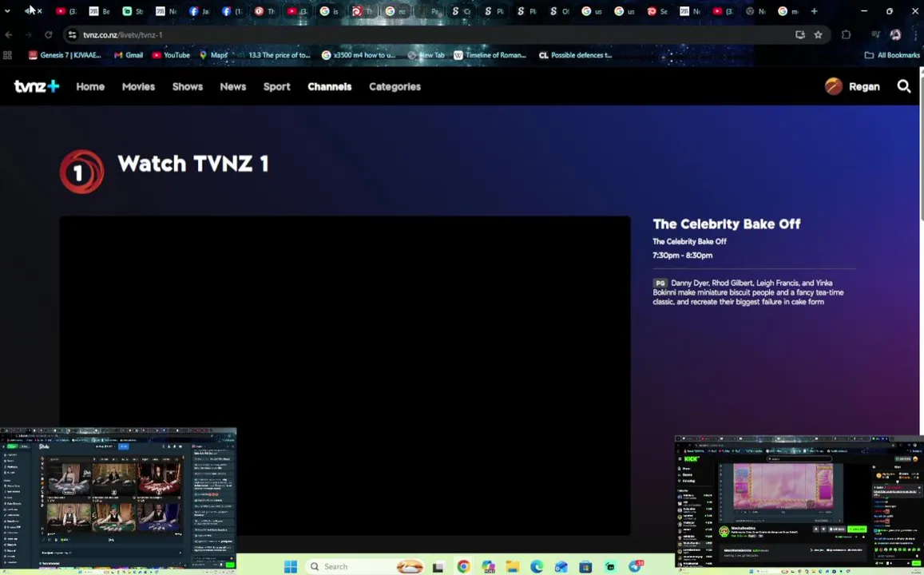Open the 'Possible defences t...' bookmark

click(576, 55)
